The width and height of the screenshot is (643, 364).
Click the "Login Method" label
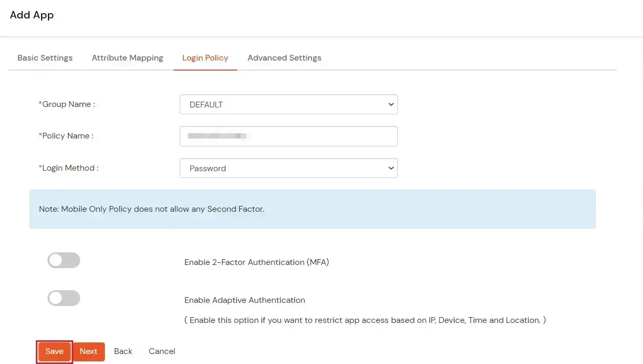[69, 168]
